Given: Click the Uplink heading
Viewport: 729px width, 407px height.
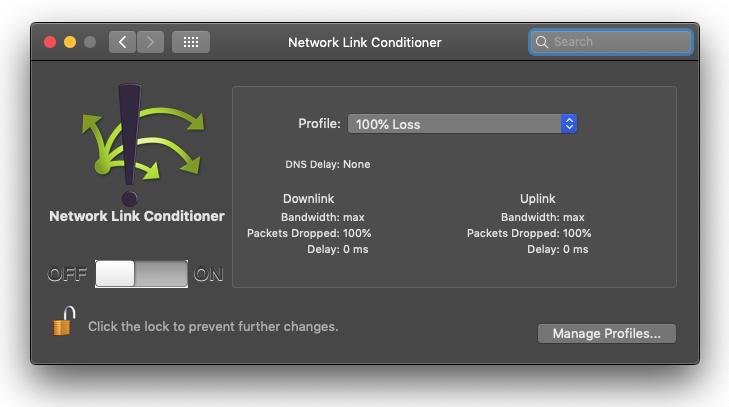Looking at the screenshot, I should [x=537, y=199].
